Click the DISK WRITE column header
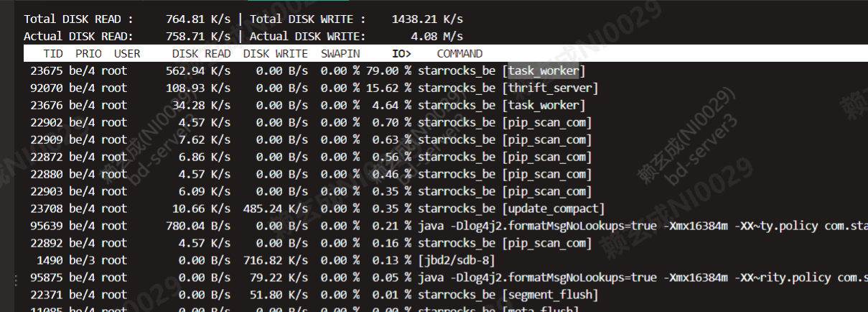Image resolution: width=868 pixels, height=312 pixels. click(276, 54)
